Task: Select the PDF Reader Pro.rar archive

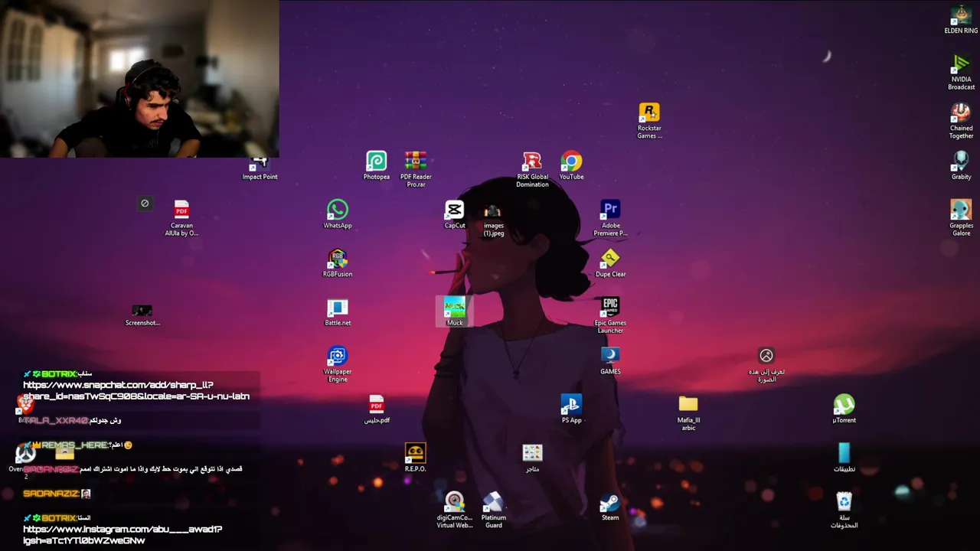Action: tap(416, 169)
